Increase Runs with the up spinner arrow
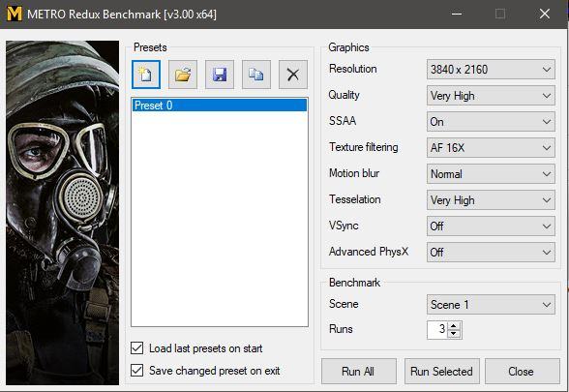Image resolution: width=569 pixels, height=392 pixels. [x=454, y=325]
